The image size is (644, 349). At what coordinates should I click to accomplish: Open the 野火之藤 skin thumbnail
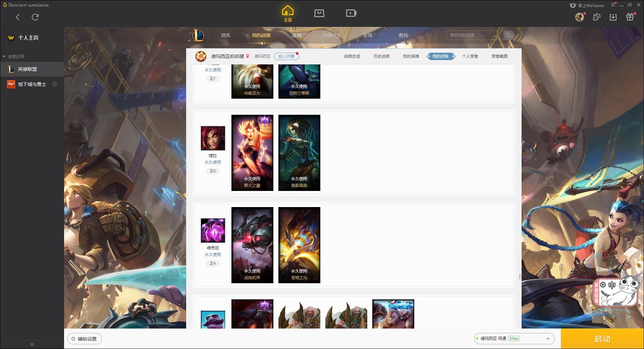coord(252,153)
